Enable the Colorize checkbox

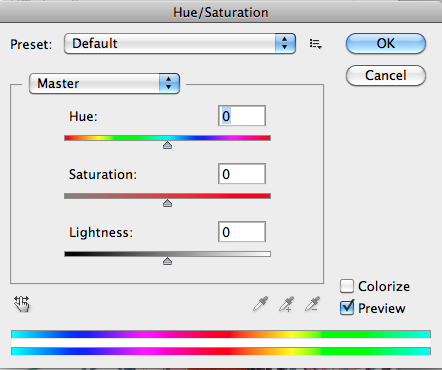point(347,286)
